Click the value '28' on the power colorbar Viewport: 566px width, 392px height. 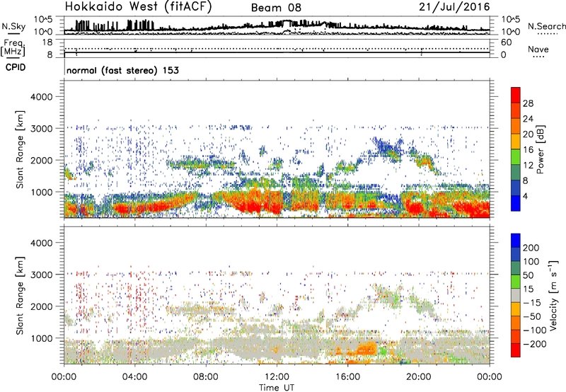pos(528,103)
